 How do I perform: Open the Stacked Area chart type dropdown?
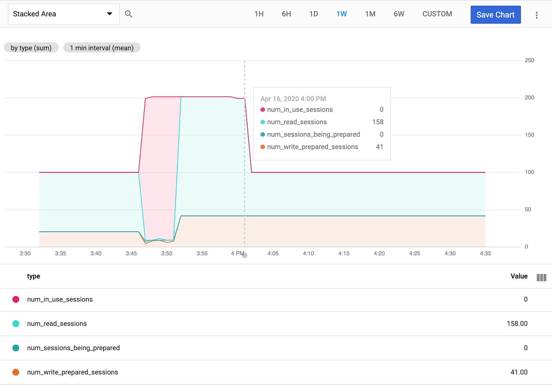63,14
